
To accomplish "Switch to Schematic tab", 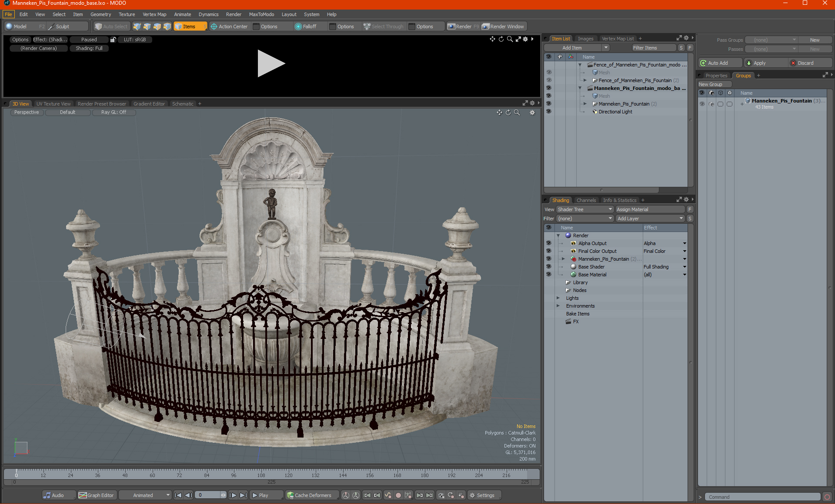I will (183, 104).
